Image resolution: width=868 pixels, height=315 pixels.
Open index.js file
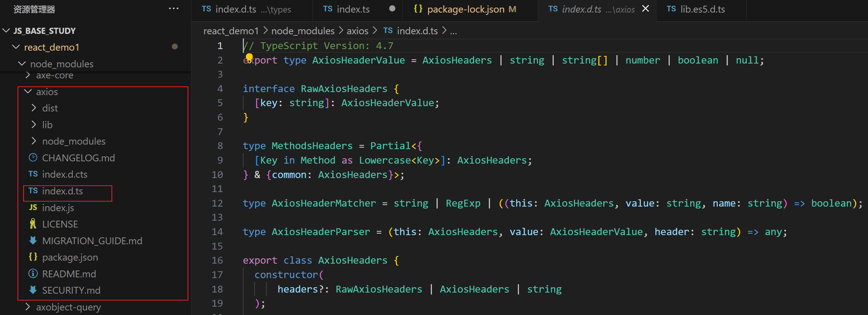[x=58, y=208]
